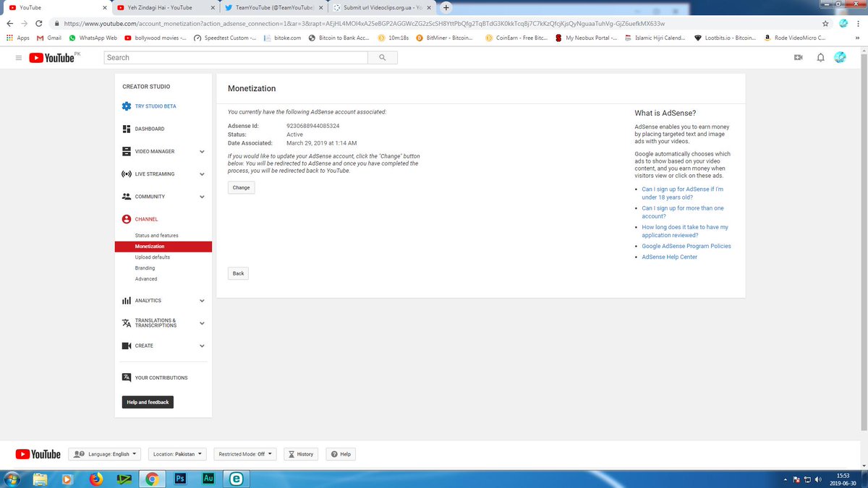Open the Chrome three-dot menu
The image size is (868, 488).
859,23
